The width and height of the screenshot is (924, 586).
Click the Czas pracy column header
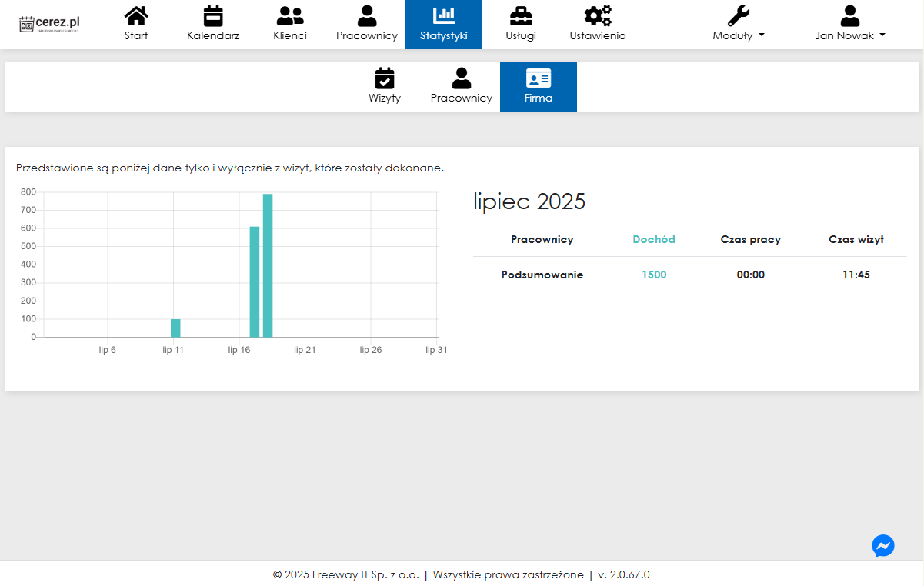pyautogui.click(x=750, y=239)
